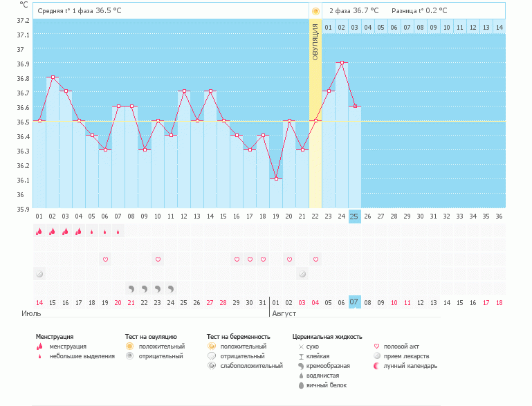Select the highlighted date 07 in Август

tap(355, 302)
